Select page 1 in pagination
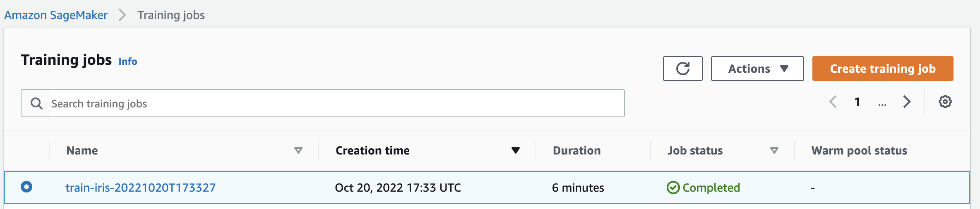Image resolution: width=980 pixels, height=209 pixels. coord(857,102)
